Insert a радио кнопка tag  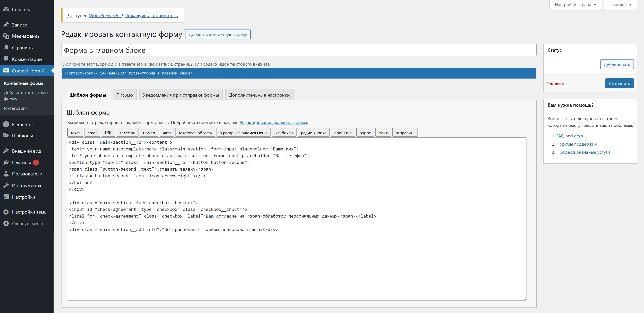click(313, 133)
